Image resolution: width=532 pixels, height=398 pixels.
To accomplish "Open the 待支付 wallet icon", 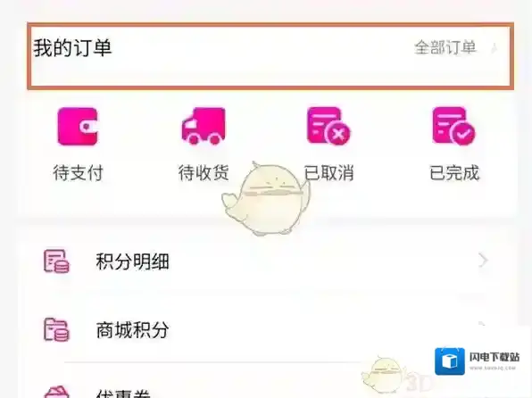I will 78,127.
